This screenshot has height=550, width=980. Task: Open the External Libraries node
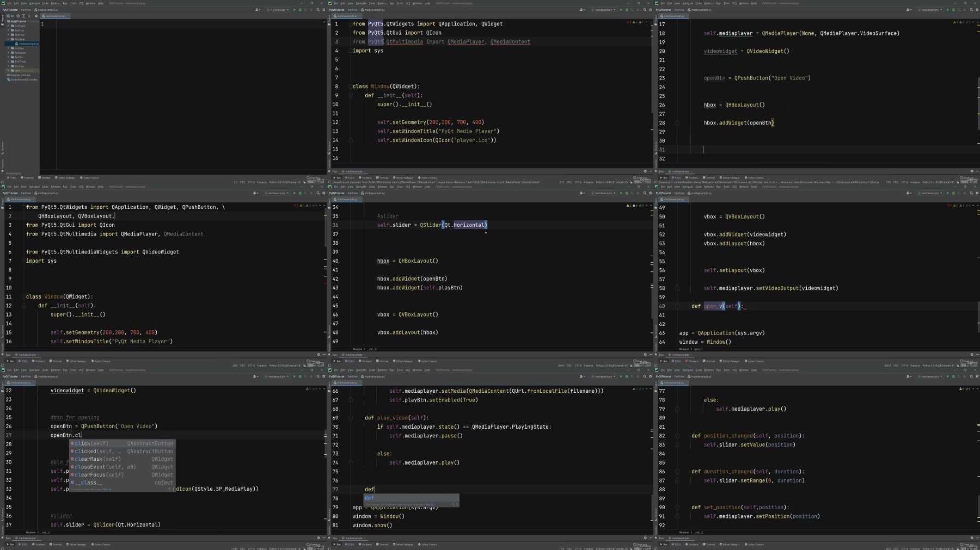coord(20,75)
